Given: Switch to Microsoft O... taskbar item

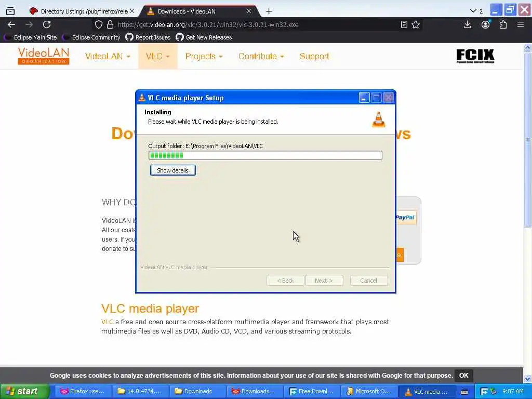Looking at the screenshot, I should pos(369,392).
